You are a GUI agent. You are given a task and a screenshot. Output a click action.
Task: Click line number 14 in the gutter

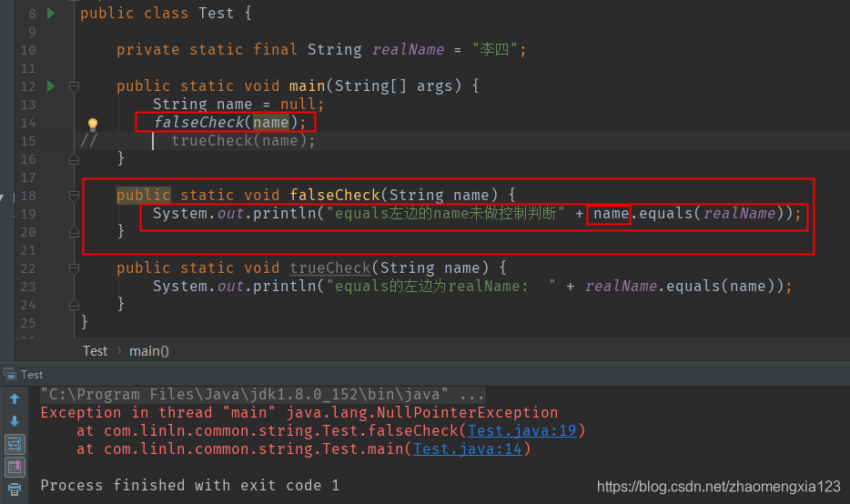[x=28, y=123]
